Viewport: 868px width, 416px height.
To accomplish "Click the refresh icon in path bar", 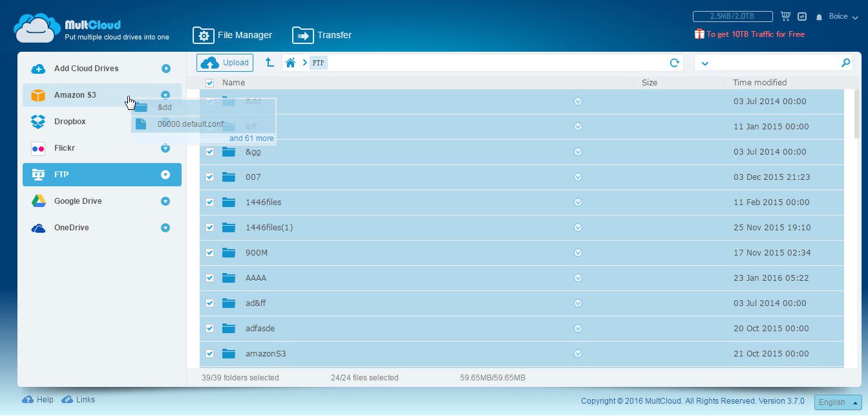I will click(674, 63).
